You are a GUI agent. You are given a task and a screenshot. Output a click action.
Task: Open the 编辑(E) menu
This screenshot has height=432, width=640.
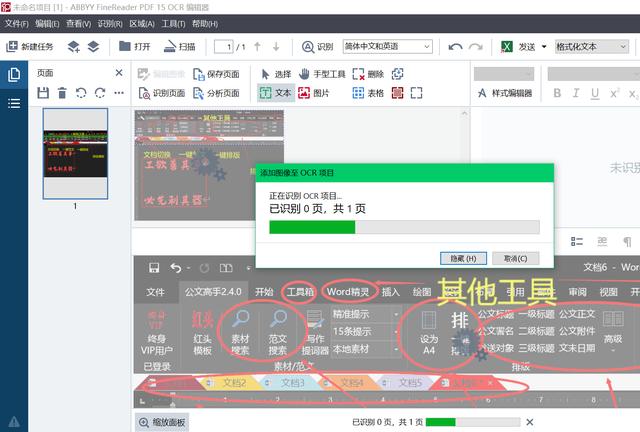pos(47,24)
